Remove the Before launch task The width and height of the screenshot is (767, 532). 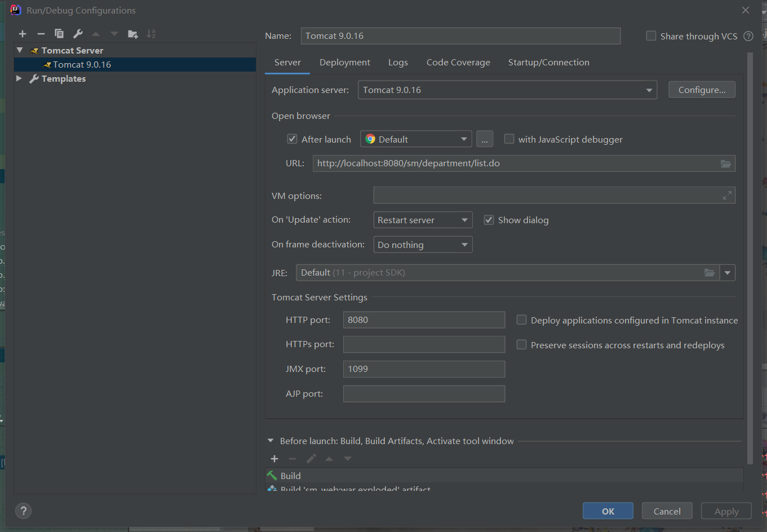pos(292,459)
